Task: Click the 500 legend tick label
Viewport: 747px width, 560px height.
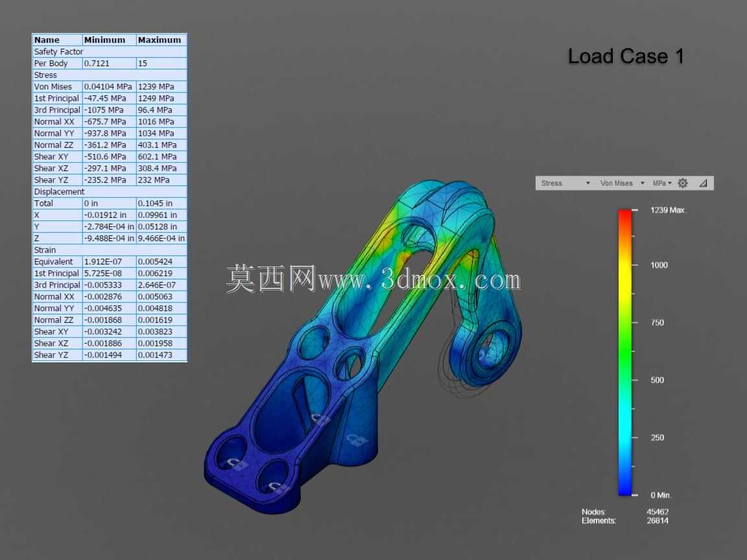Action: coord(657,380)
